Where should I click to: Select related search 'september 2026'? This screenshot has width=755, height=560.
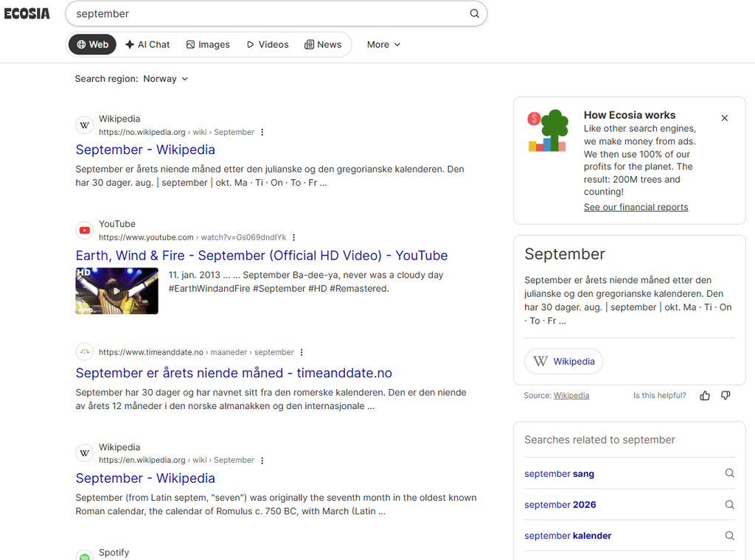tap(560, 505)
